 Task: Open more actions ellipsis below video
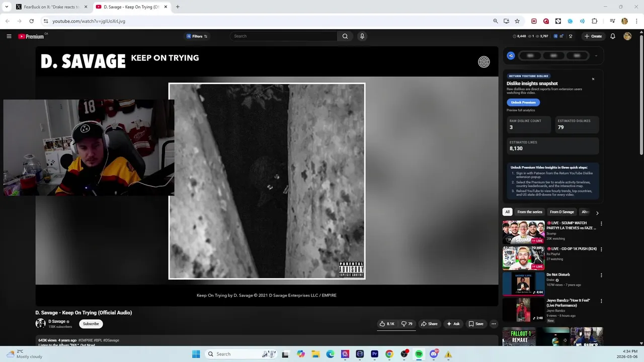(494, 324)
